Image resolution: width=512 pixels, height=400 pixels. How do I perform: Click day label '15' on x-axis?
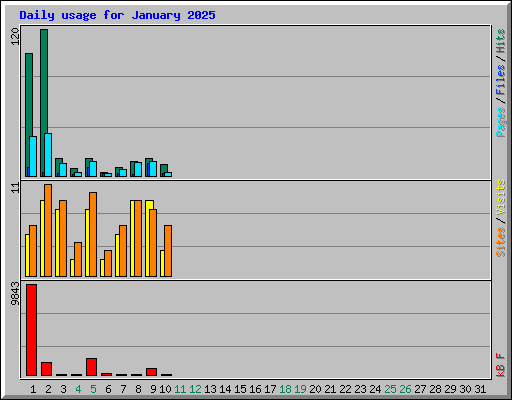point(240,389)
